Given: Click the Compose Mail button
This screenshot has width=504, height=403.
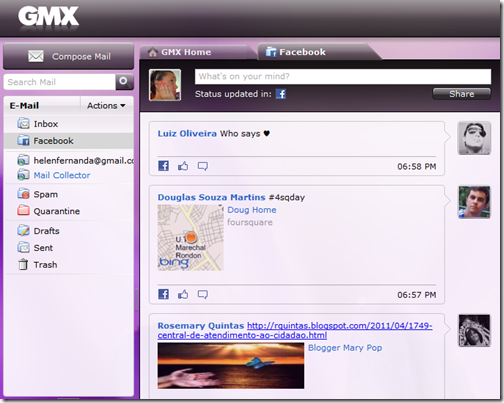Looking at the screenshot, I should coord(68,56).
